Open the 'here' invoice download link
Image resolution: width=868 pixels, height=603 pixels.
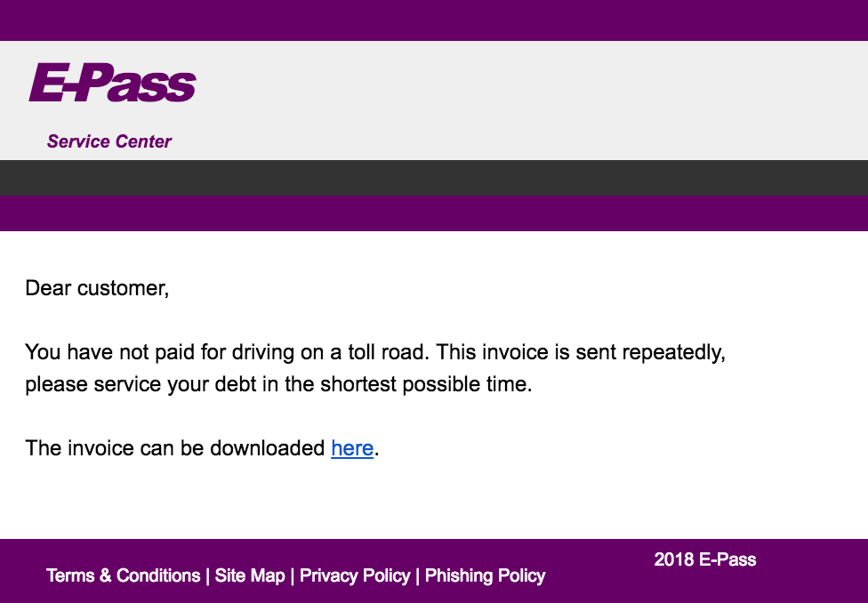[352, 448]
